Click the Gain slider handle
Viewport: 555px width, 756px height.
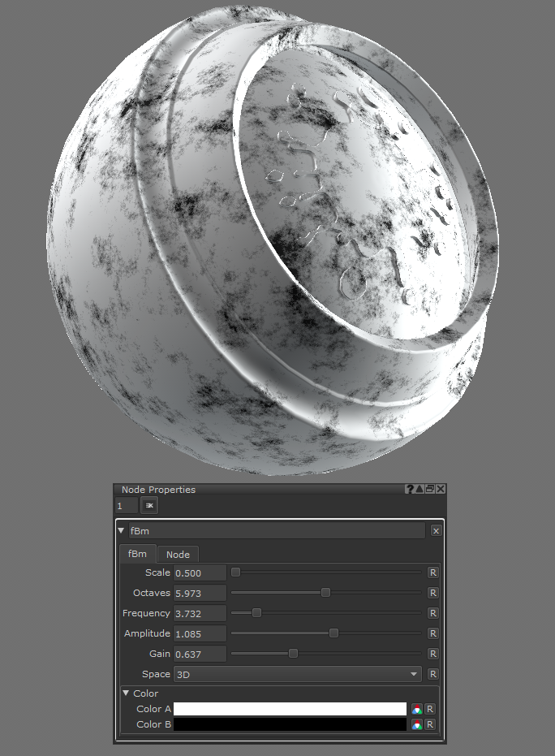[x=293, y=654]
